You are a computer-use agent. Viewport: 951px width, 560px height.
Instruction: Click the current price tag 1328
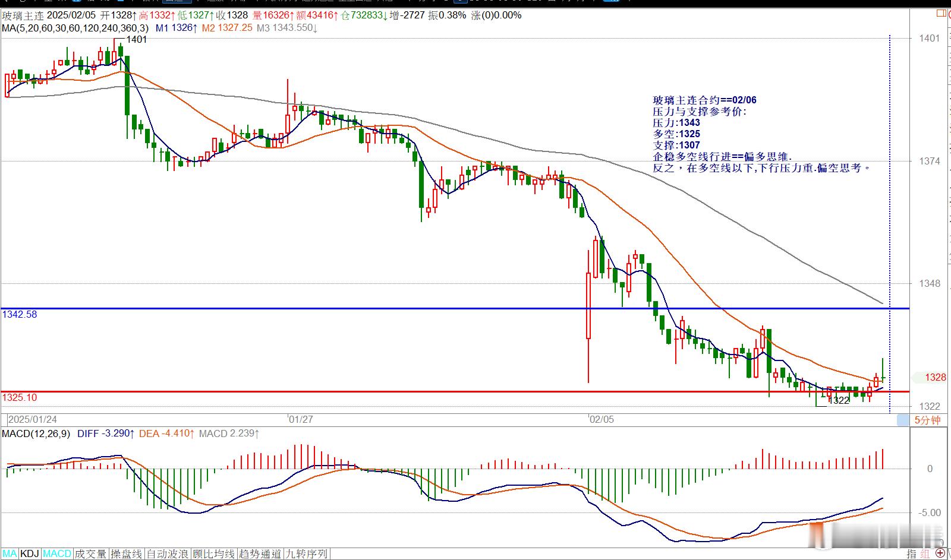tap(936, 377)
